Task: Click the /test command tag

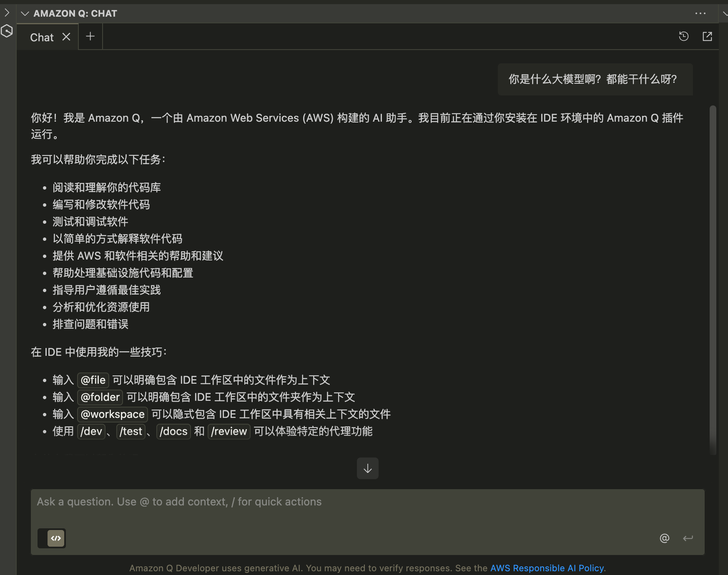Action: (x=131, y=431)
